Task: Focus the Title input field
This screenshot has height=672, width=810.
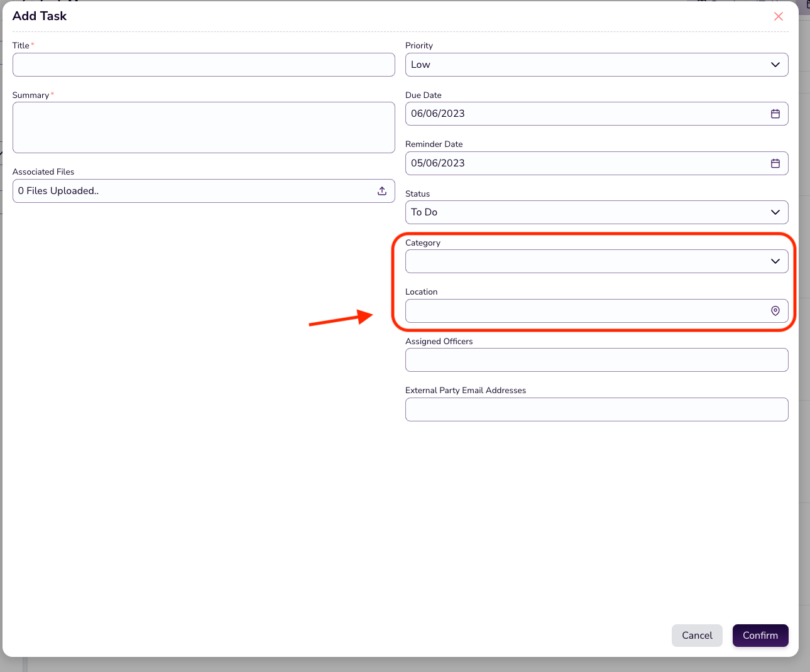Action: (x=204, y=65)
